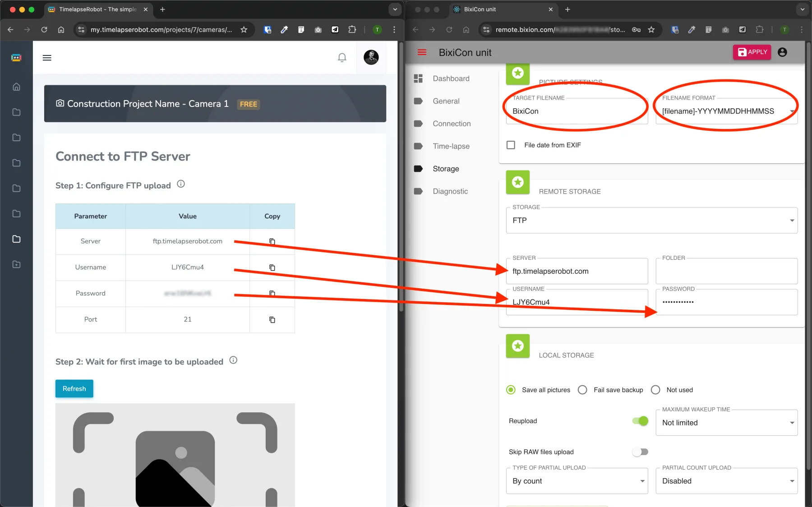812x507 pixels.
Task: Click the Username input field in BixiCon
Action: [577, 302]
